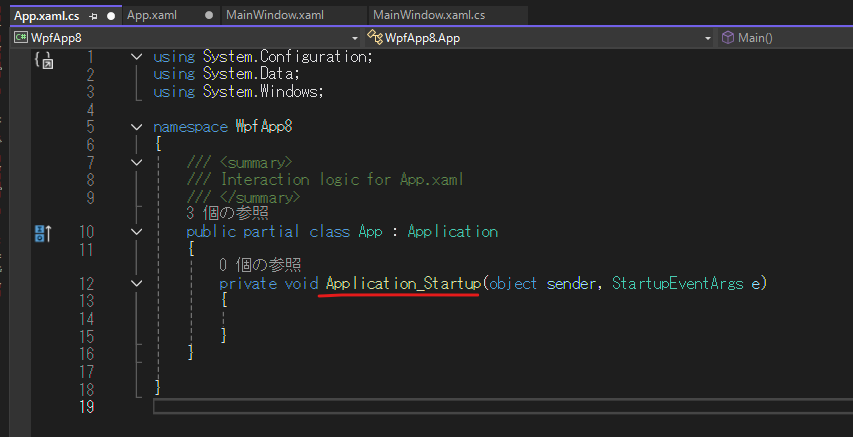853x437 pixels.
Task: Click the braces icon in line 1 margin
Action: pos(45,59)
